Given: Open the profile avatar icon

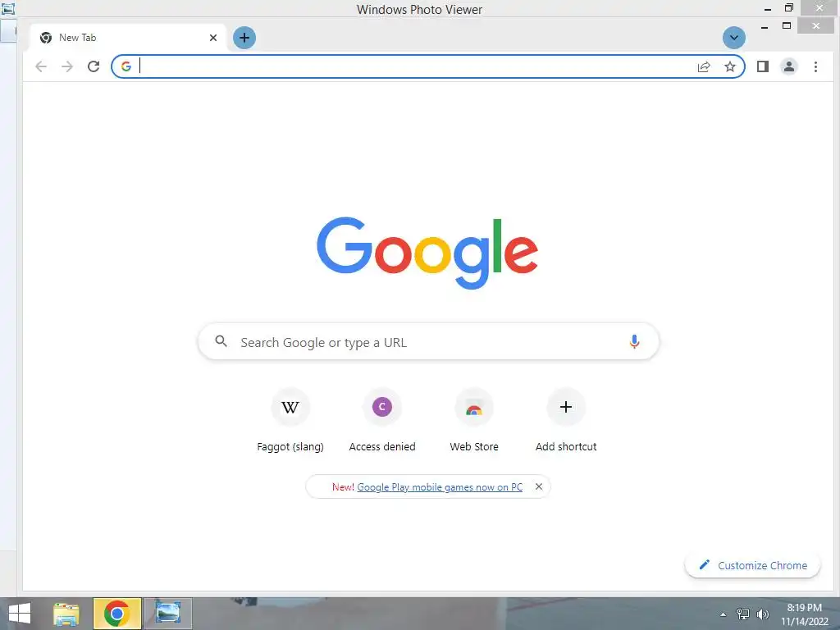Looking at the screenshot, I should 788,66.
